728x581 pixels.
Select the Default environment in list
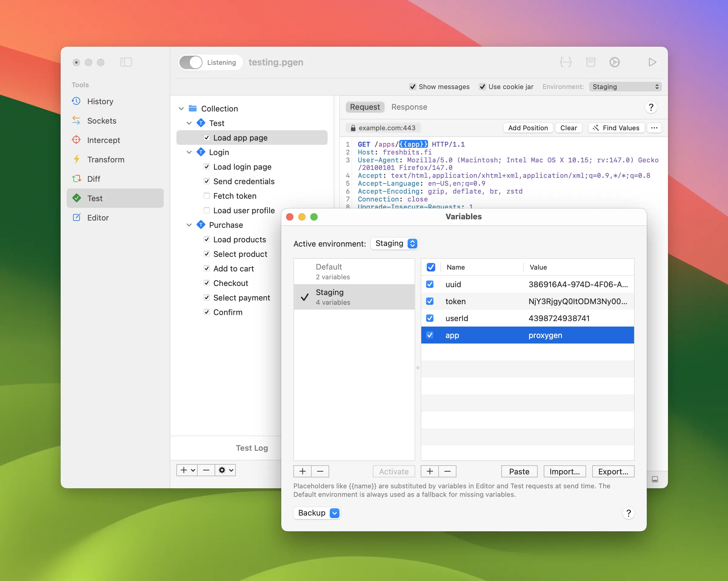pyautogui.click(x=354, y=272)
